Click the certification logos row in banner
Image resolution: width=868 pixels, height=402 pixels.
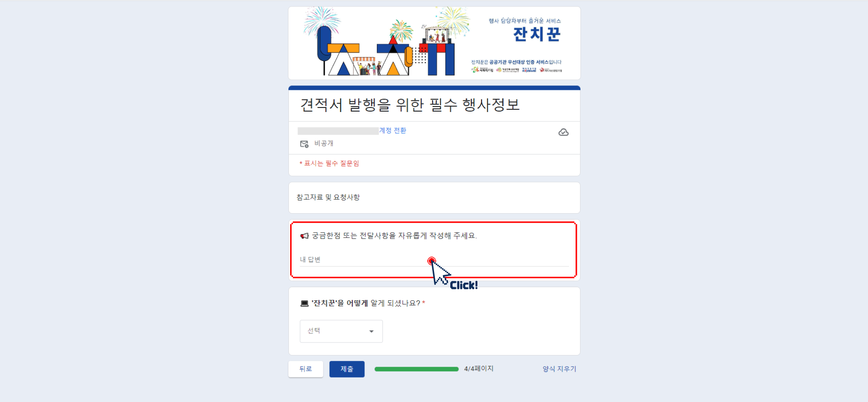[516, 70]
